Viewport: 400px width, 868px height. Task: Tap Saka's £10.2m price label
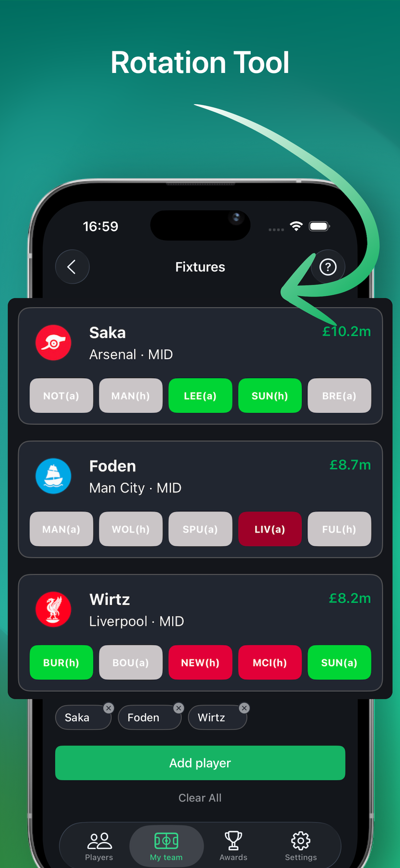click(346, 332)
